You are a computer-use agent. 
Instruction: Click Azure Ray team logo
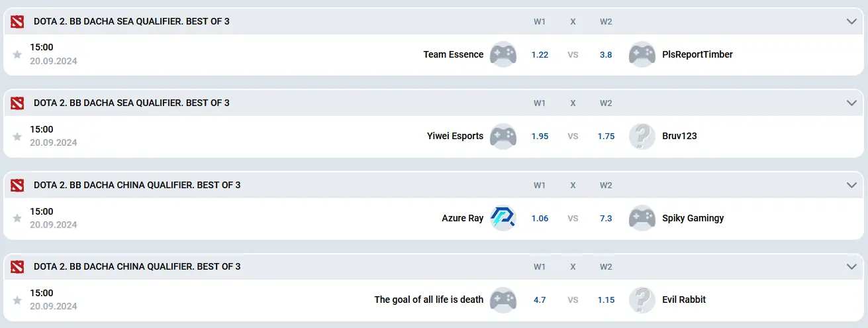503,218
